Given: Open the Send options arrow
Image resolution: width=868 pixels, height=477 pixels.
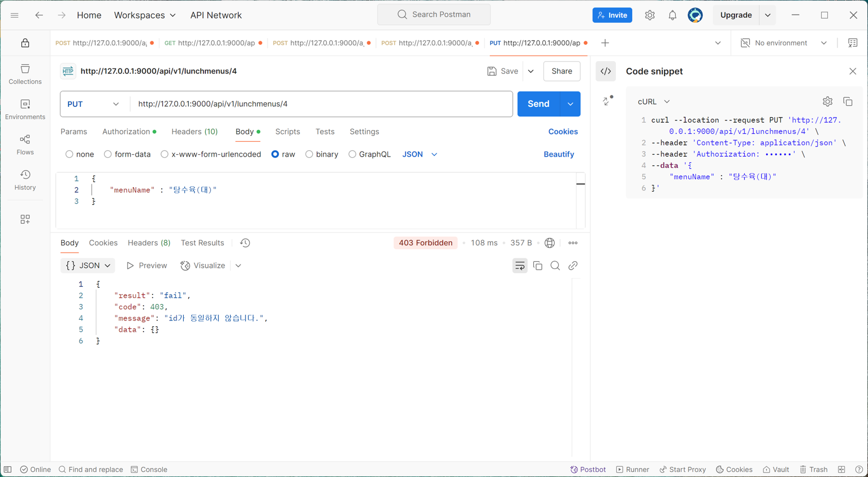Looking at the screenshot, I should 570,104.
